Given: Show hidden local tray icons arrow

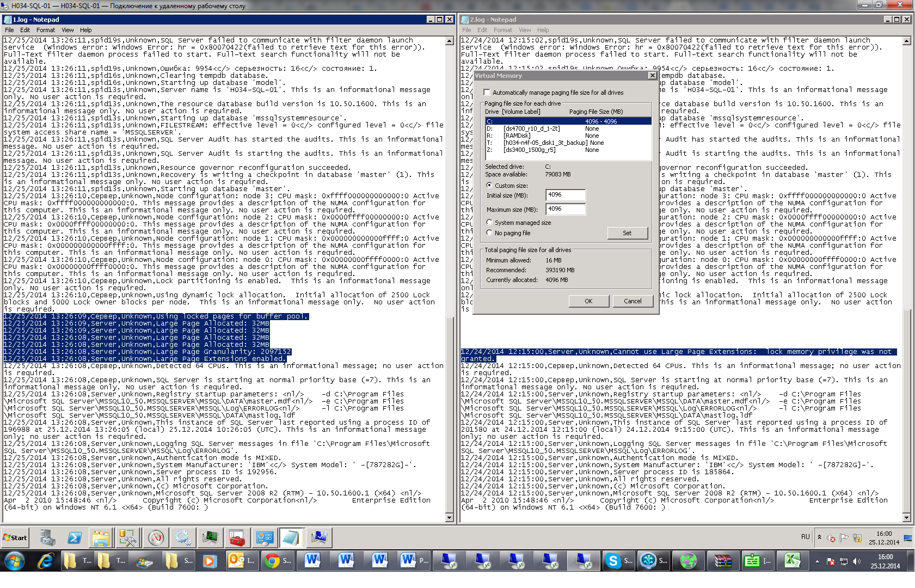Looking at the screenshot, I should point(817,561).
